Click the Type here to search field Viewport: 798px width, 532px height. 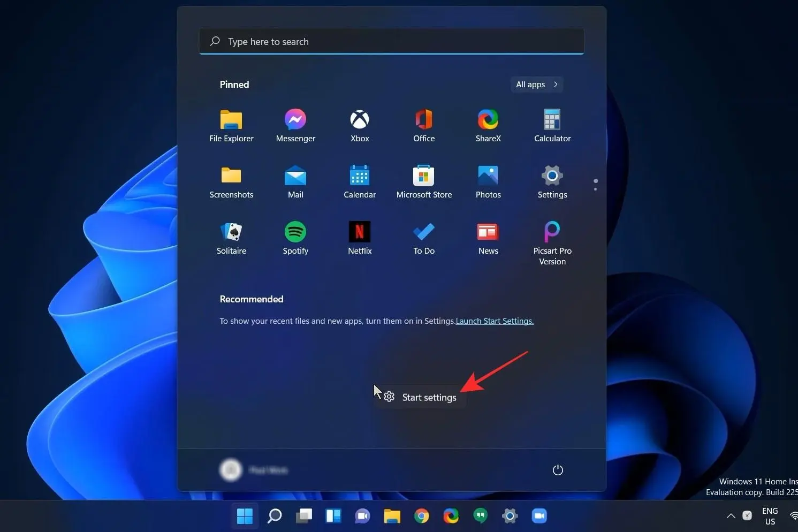point(392,41)
